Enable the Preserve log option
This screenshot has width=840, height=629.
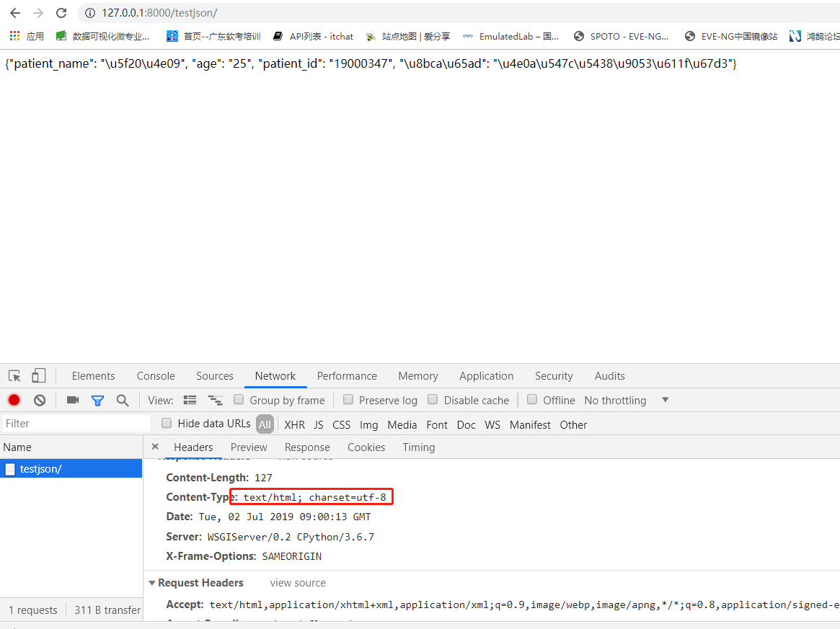348,399
